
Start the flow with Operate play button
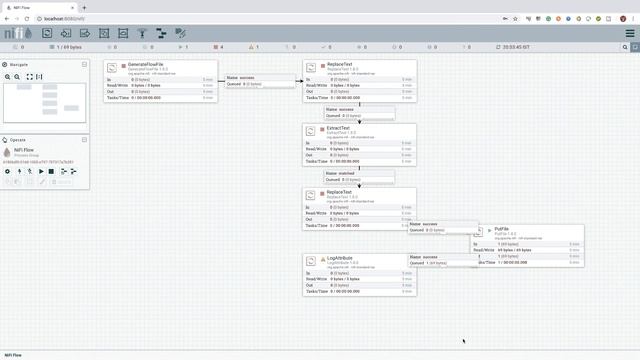point(41,171)
